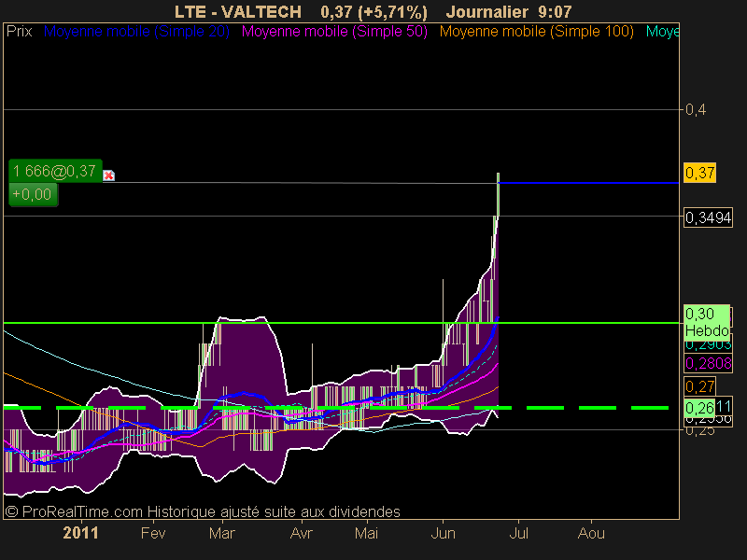
Task: Click the Mar month label
Action: point(222,533)
